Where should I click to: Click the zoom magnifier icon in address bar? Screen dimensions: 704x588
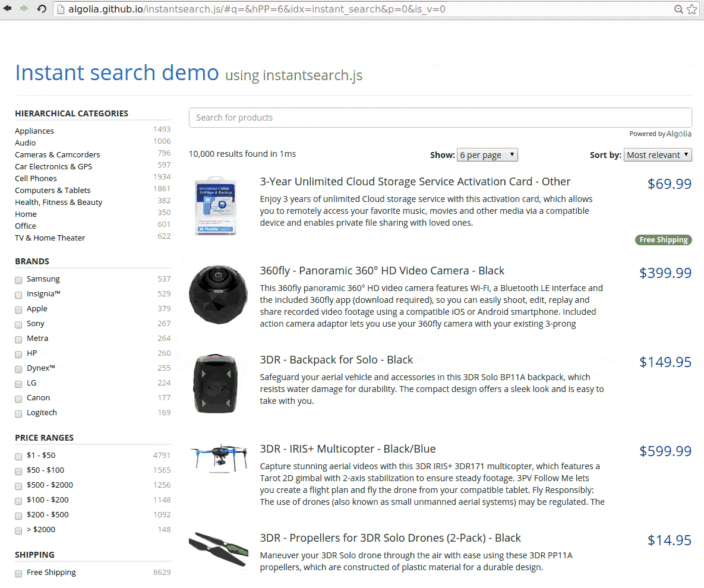coord(679,9)
